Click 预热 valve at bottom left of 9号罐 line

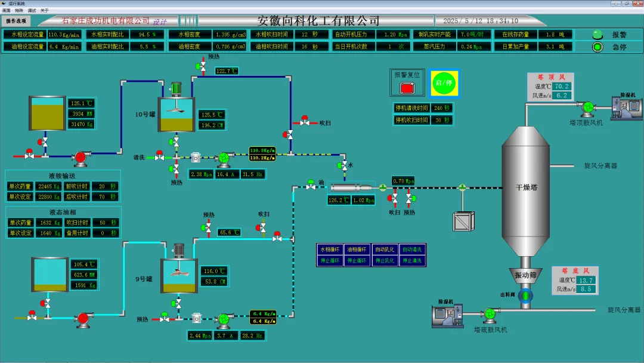(x=165, y=317)
